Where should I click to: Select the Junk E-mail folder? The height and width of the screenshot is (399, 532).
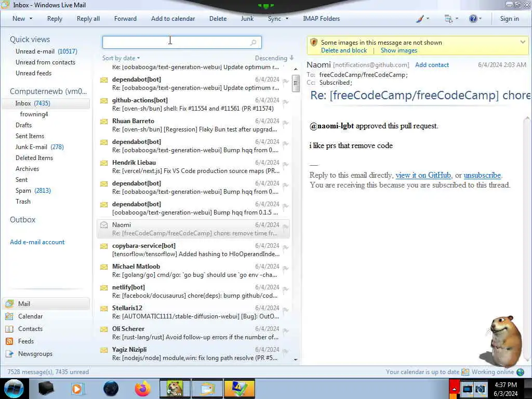39,147
